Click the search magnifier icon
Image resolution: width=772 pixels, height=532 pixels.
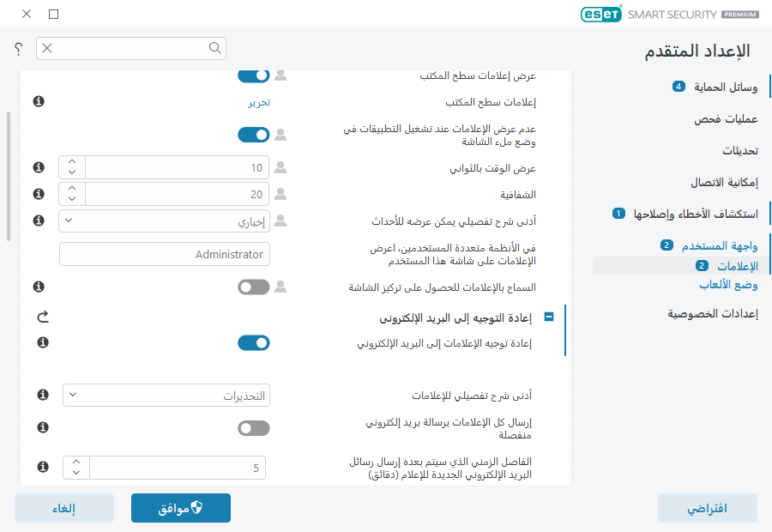[x=214, y=49]
